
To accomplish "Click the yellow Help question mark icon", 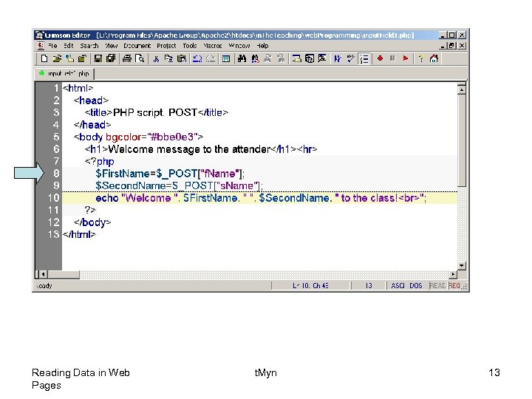I will (421, 58).
